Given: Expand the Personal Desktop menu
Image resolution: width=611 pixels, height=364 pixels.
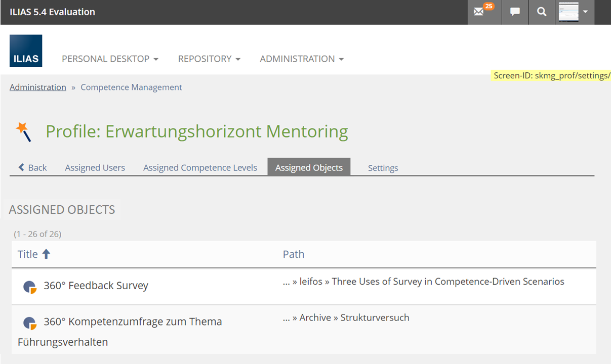Looking at the screenshot, I should (x=110, y=59).
